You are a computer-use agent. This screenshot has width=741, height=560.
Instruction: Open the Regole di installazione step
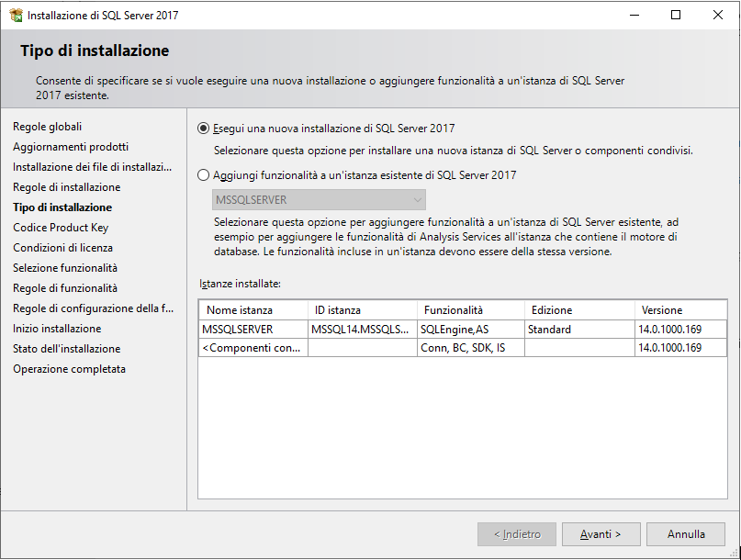67,187
